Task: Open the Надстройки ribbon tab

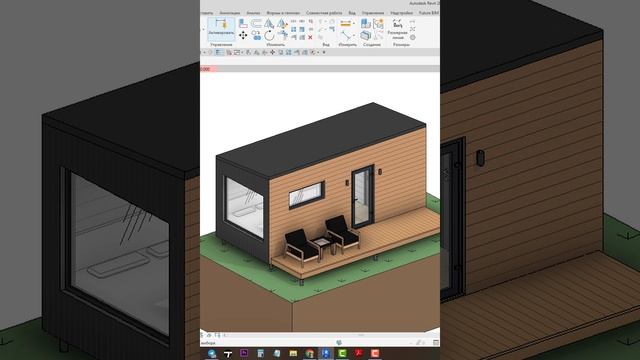Action: [x=402, y=13]
